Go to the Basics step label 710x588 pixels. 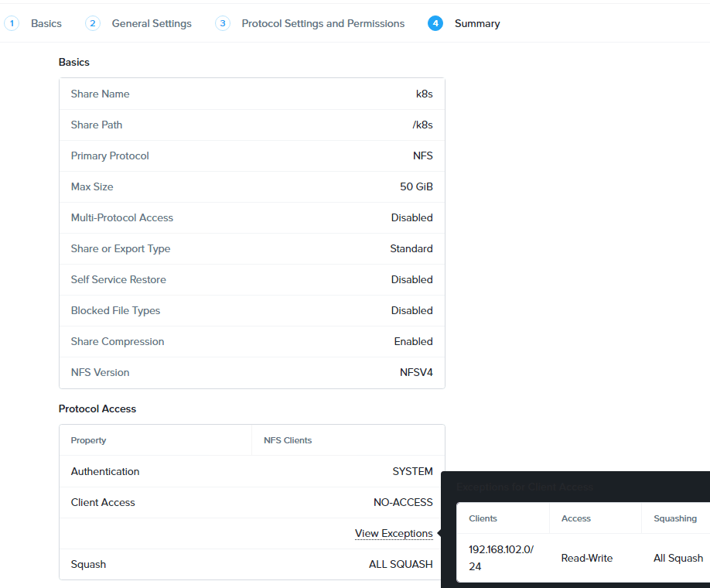(46, 24)
